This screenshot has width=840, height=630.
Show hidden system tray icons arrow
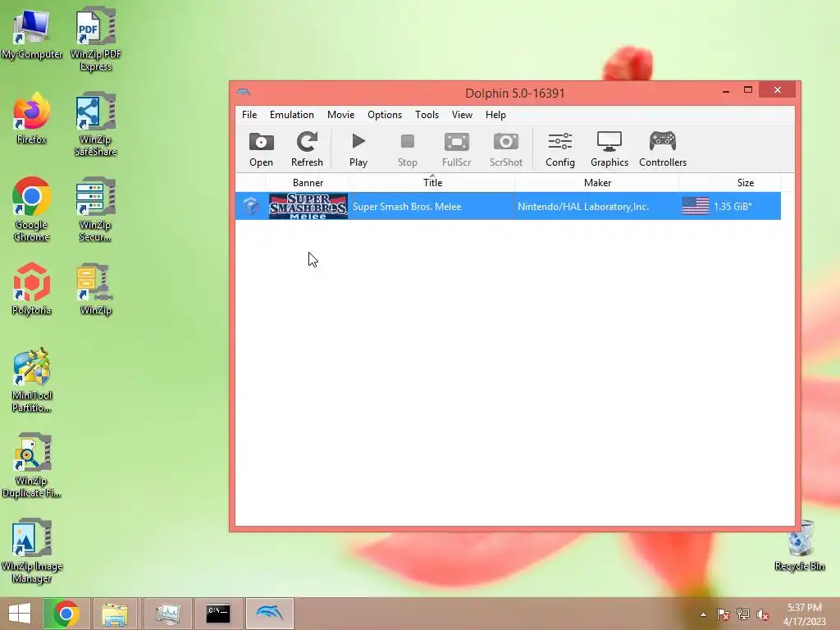coord(703,614)
